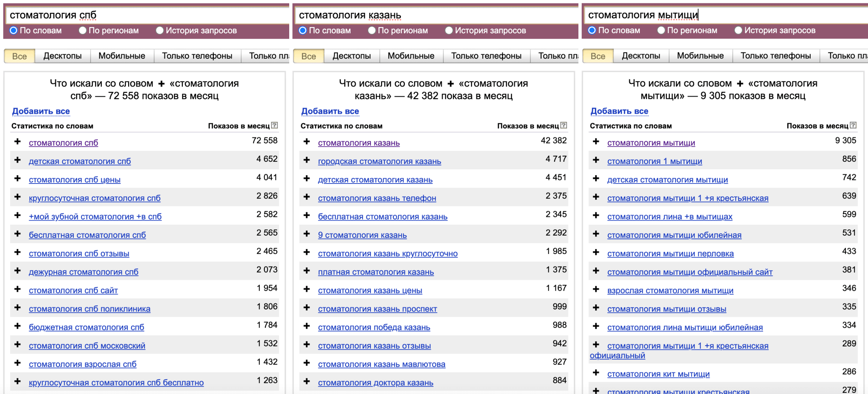Image resolution: width=868 pixels, height=394 pixels.
Task: Click the search field containing 'стоматология казань'
Action: coord(436,15)
